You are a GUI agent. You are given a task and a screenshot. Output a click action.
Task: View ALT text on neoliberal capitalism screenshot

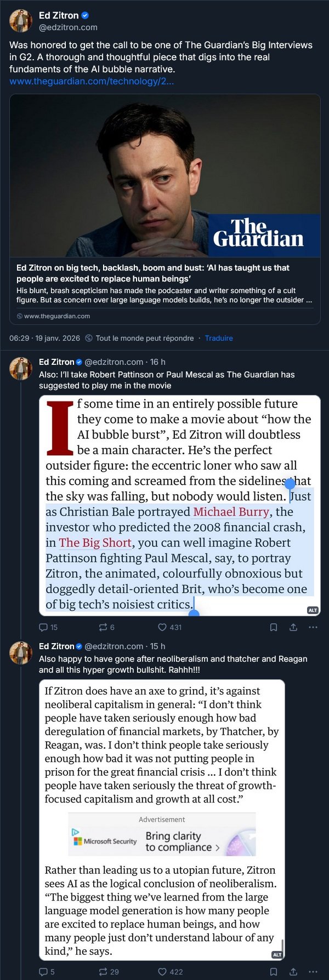click(x=277, y=954)
